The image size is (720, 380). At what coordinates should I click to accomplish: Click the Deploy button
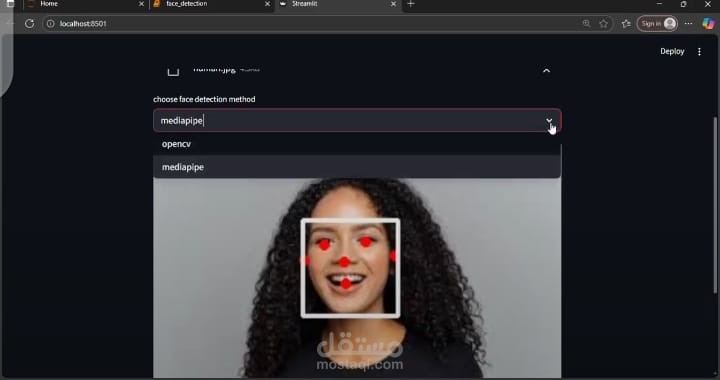pyautogui.click(x=672, y=51)
